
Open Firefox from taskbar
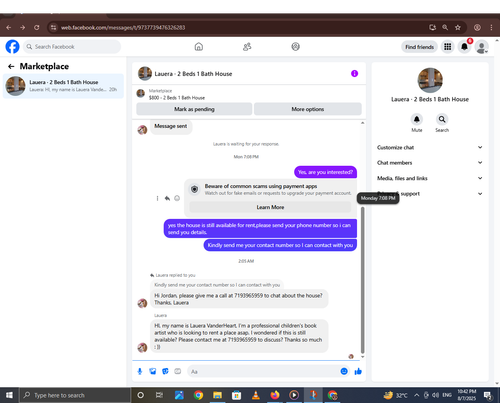[x=275, y=395]
